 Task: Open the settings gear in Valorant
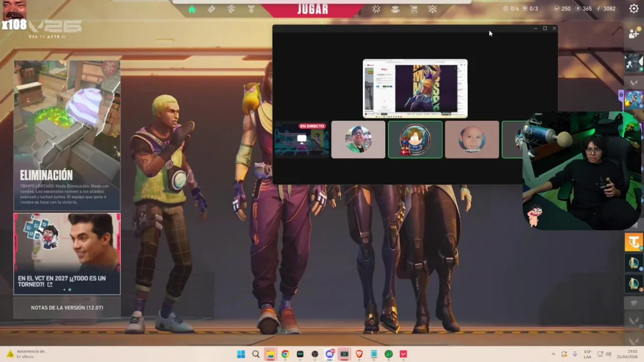click(x=634, y=9)
